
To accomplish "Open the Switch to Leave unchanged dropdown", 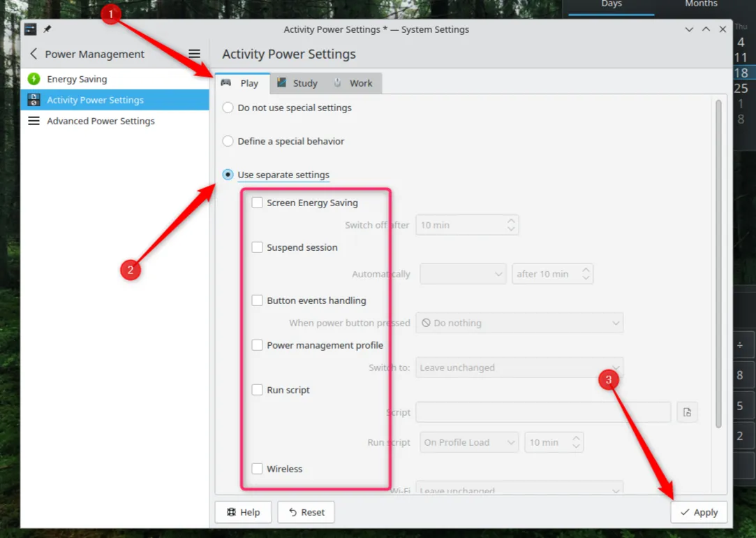I will [x=519, y=368].
